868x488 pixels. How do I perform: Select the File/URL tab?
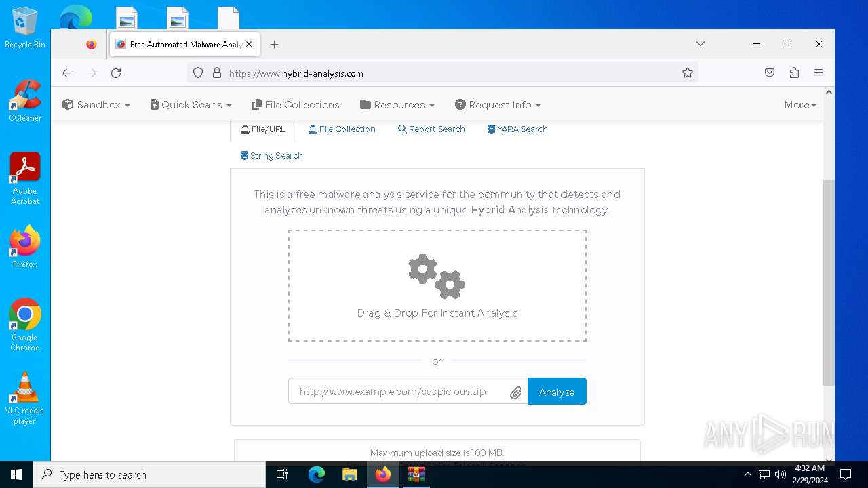click(263, 129)
